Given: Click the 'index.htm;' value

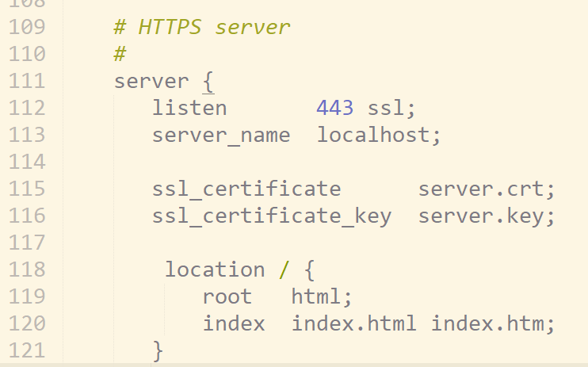Looking at the screenshot, I should (493, 323).
